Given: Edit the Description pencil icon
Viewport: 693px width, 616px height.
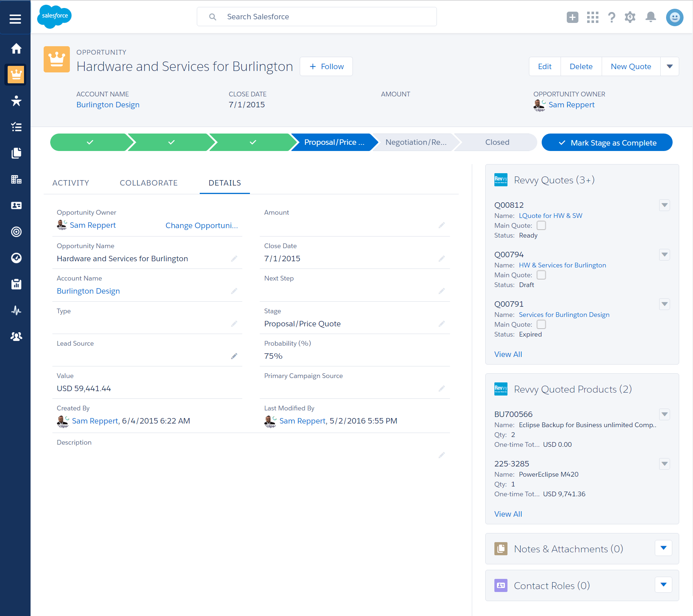Looking at the screenshot, I should 442,455.
